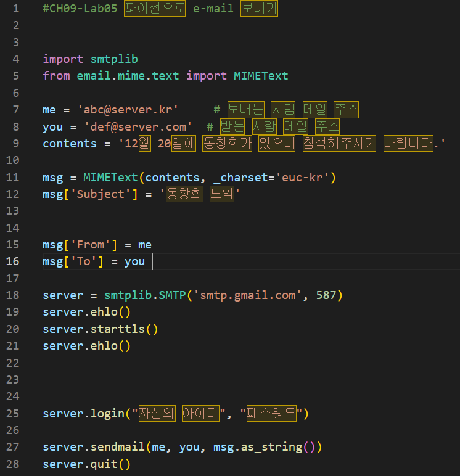Viewport: 460px width, 476px height.
Task: Click 'smtplib' in the import statement on line 4
Action: pos(114,59)
